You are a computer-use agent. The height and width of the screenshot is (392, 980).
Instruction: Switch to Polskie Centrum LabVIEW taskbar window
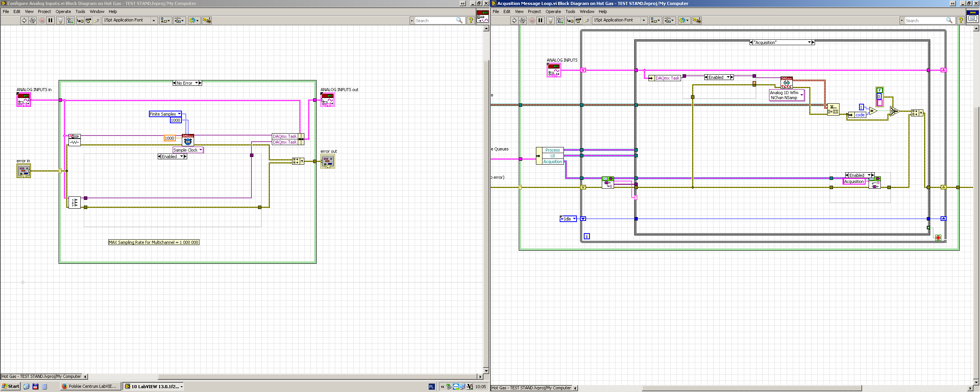90,386
